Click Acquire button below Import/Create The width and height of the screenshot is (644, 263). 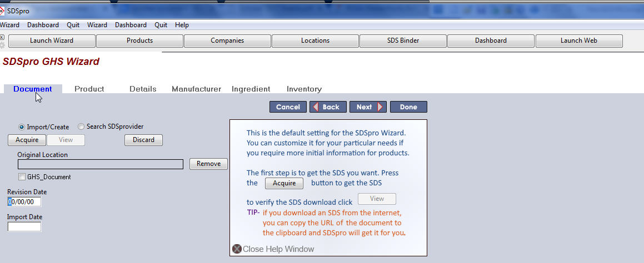click(27, 140)
